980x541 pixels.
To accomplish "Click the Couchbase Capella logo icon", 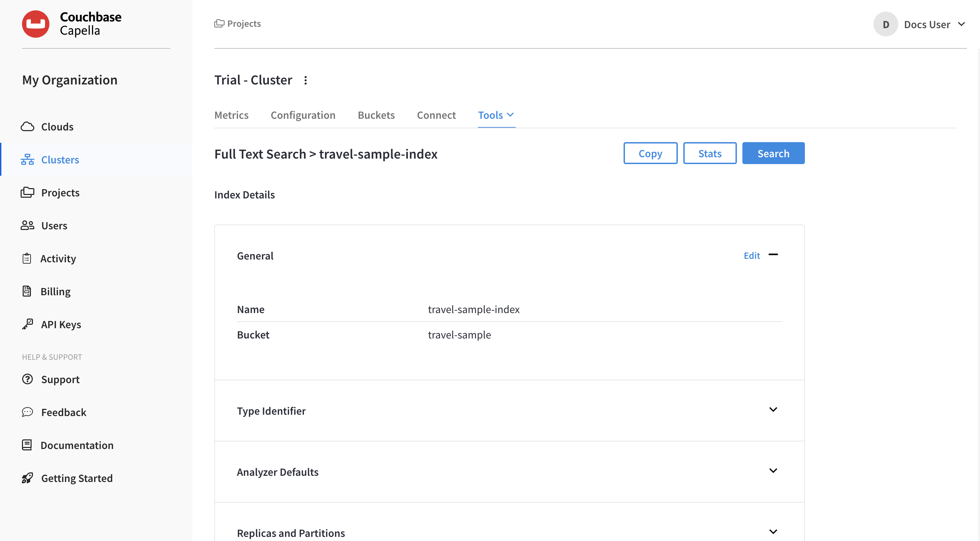I will [35, 24].
